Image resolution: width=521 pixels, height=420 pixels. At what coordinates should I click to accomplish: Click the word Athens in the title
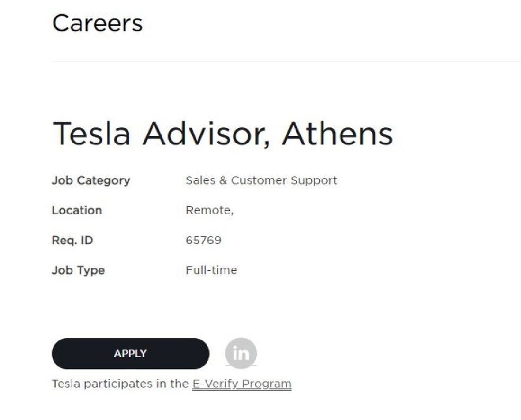[x=338, y=134]
